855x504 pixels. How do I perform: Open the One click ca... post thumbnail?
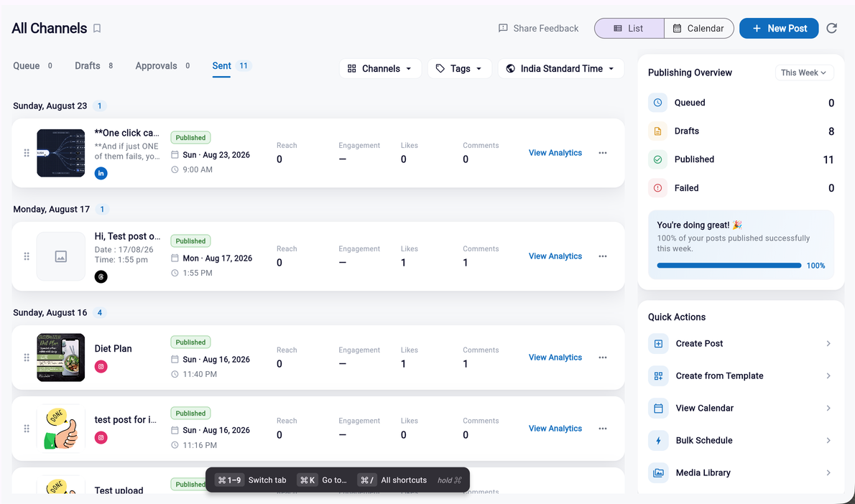60,153
